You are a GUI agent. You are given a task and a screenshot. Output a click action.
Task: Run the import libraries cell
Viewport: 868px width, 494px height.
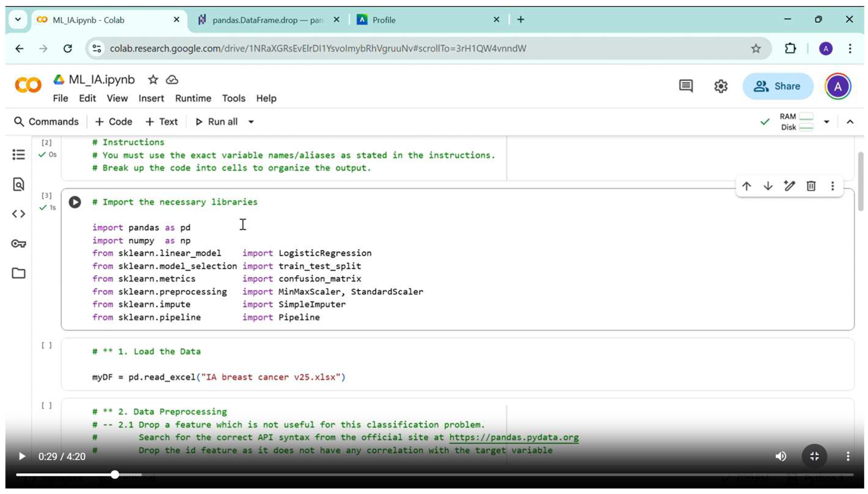[75, 202]
